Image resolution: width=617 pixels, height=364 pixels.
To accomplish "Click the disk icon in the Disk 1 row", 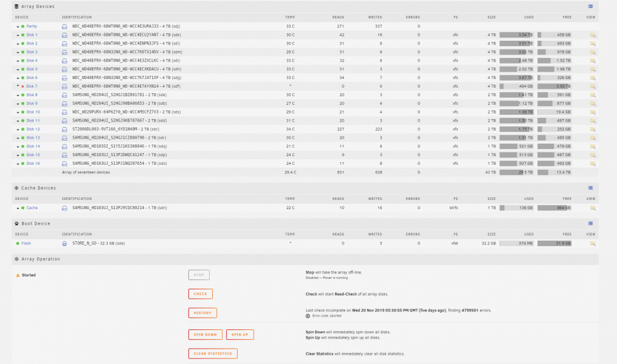I will (65, 35).
